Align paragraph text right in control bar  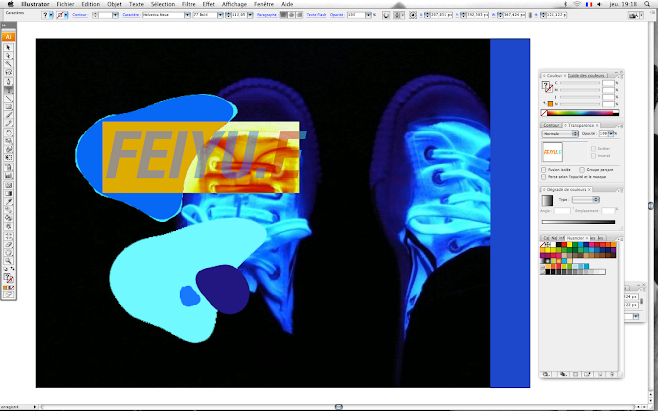tap(299, 15)
